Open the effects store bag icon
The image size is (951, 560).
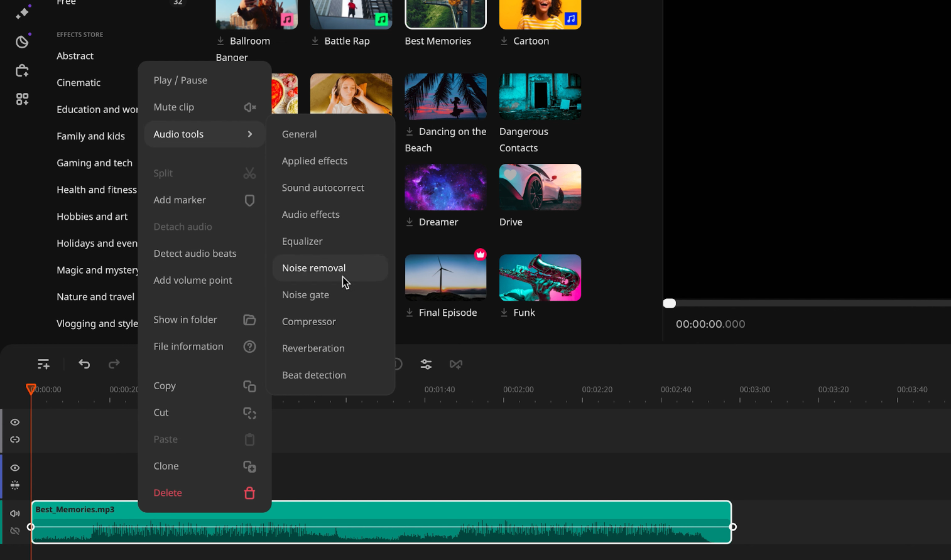[22, 70]
